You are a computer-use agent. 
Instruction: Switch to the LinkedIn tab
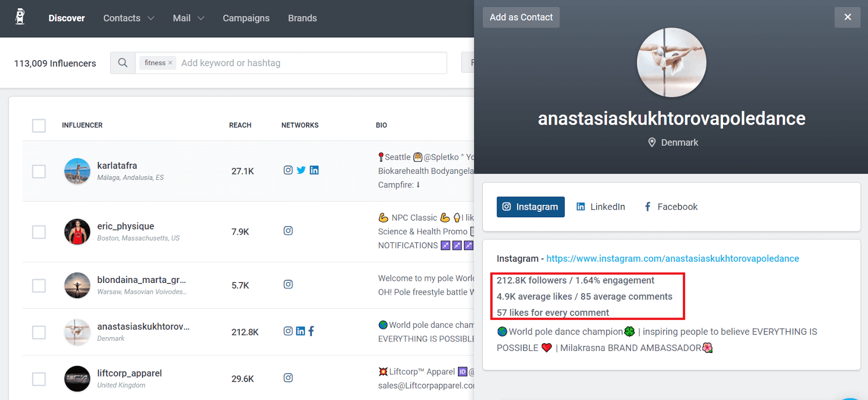tap(601, 207)
